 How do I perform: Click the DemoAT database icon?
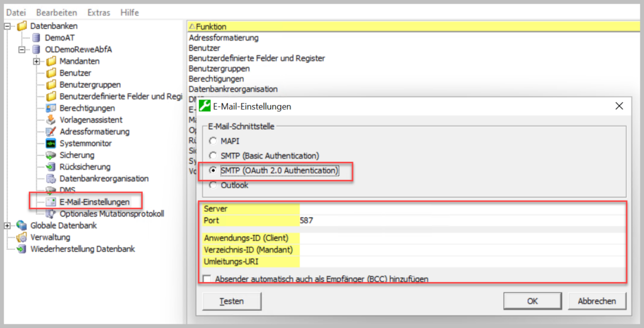point(36,38)
